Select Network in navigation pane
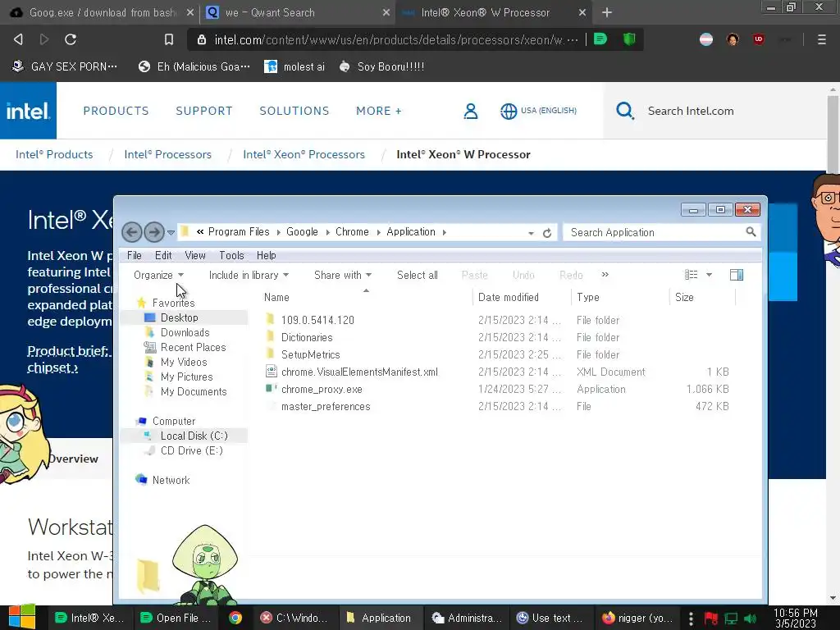The height and width of the screenshot is (630, 840). 171,480
